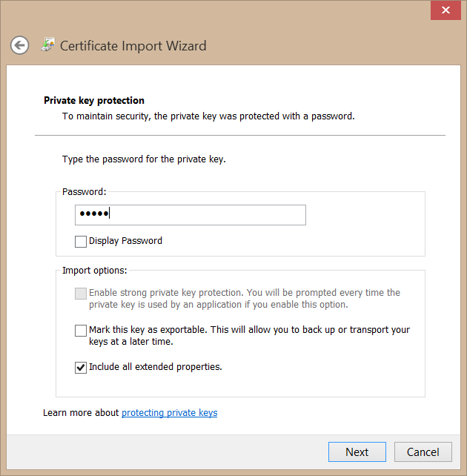
Task: Focus the private key password field
Action: 191,215
